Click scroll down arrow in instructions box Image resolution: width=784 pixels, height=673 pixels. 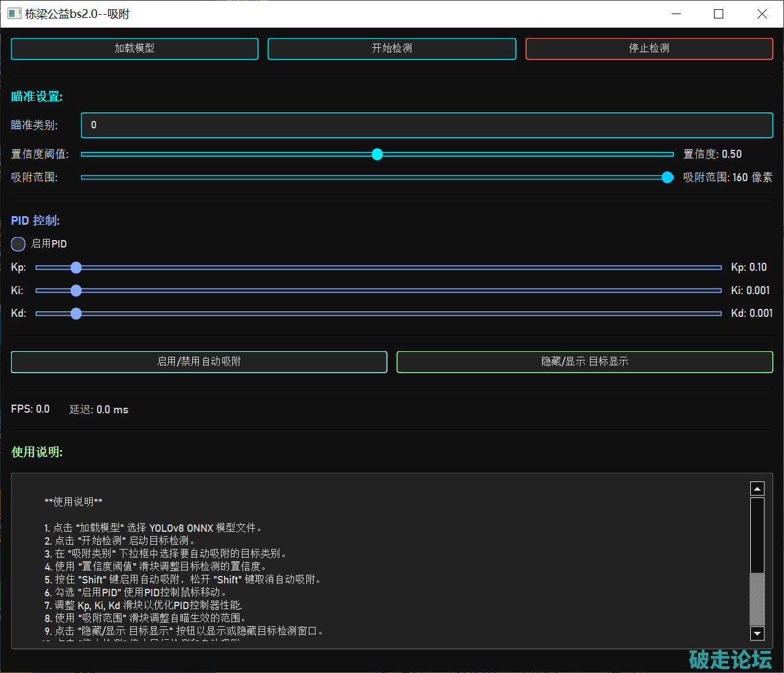(757, 634)
